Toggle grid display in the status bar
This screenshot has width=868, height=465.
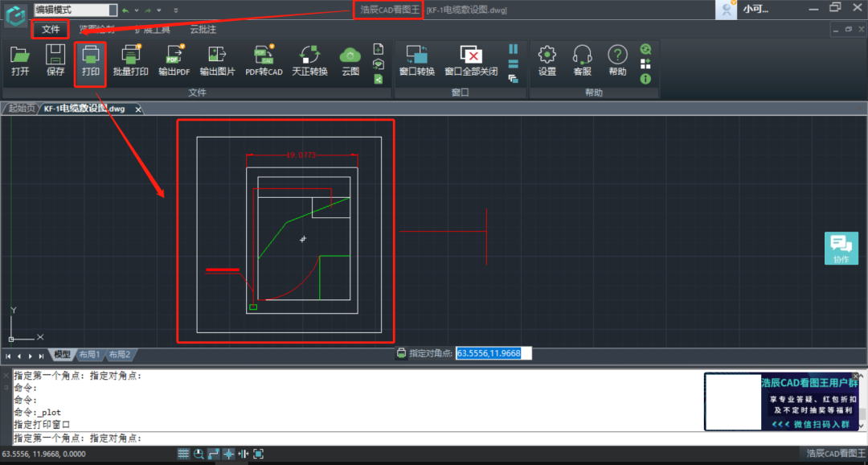click(183, 455)
